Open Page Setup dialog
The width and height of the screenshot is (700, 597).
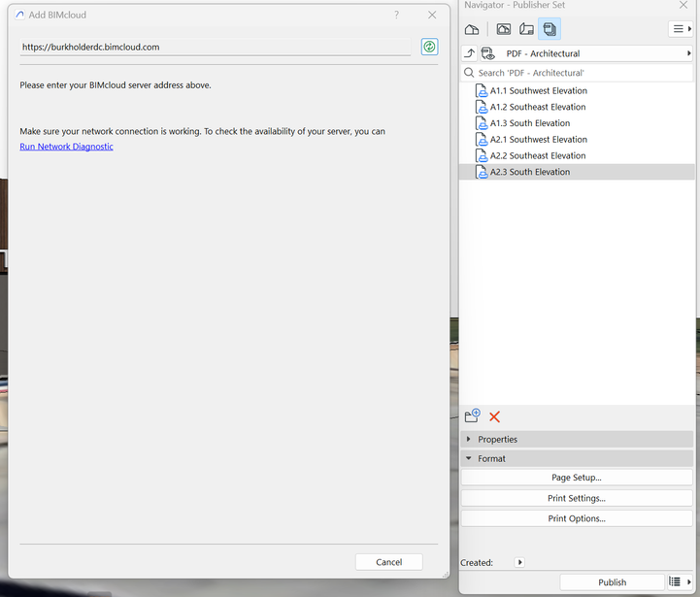coord(577,478)
